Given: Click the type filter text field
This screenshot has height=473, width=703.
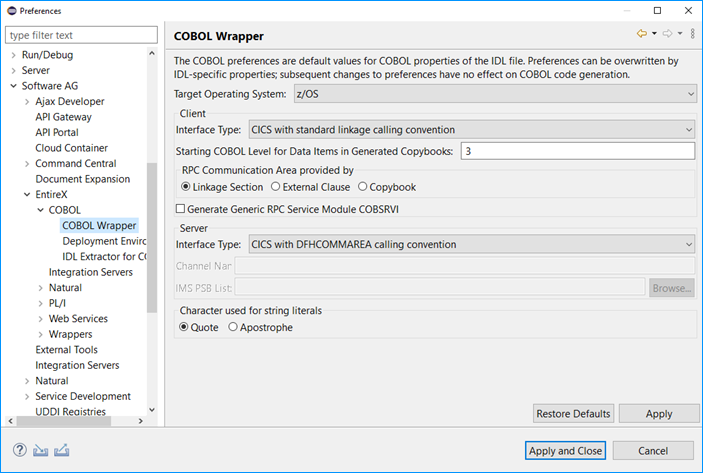Looking at the screenshot, I should click(81, 35).
